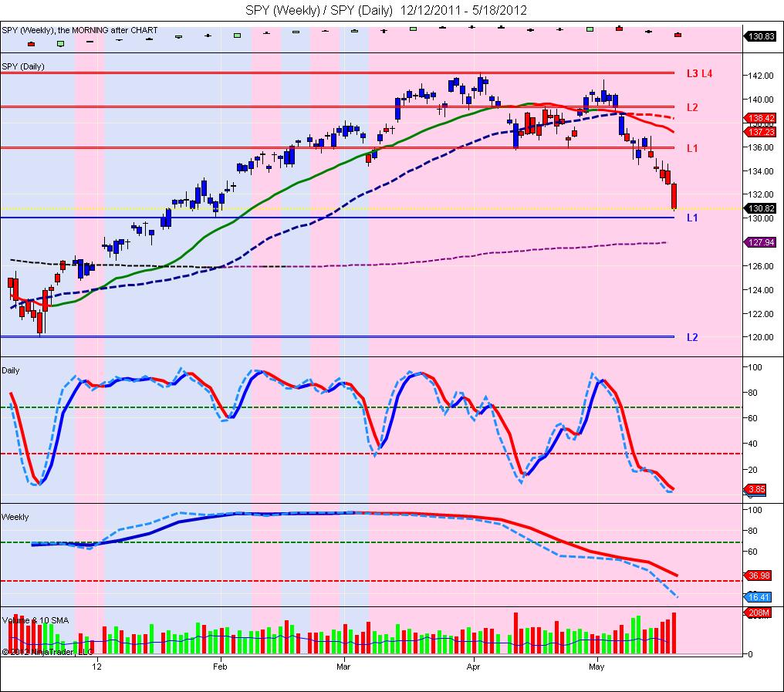Click the 142.00 price axis label
Screen dimensions: 784x692
coord(761,76)
